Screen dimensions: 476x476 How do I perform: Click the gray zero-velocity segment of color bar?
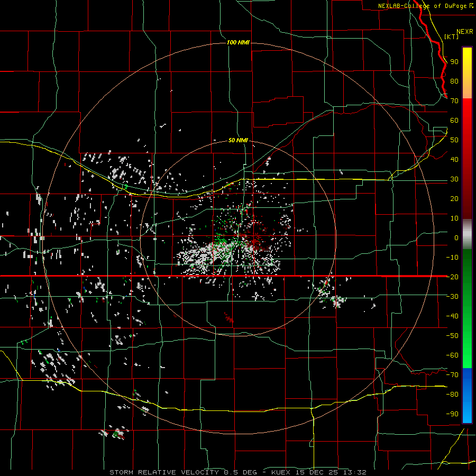(467, 234)
